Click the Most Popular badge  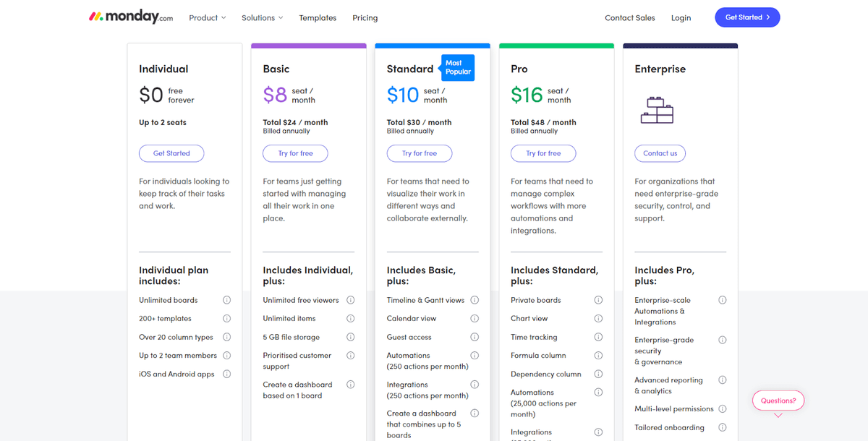[x=458, y=67]
